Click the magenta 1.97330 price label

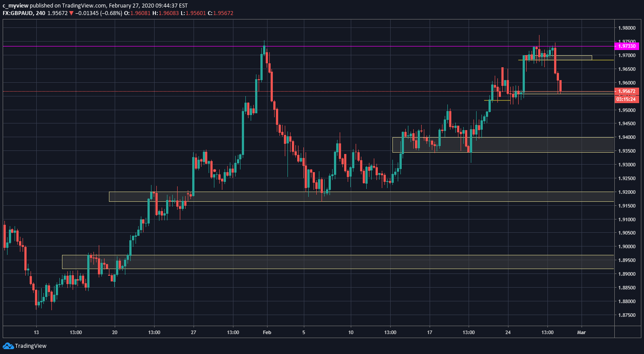[627, 46]
